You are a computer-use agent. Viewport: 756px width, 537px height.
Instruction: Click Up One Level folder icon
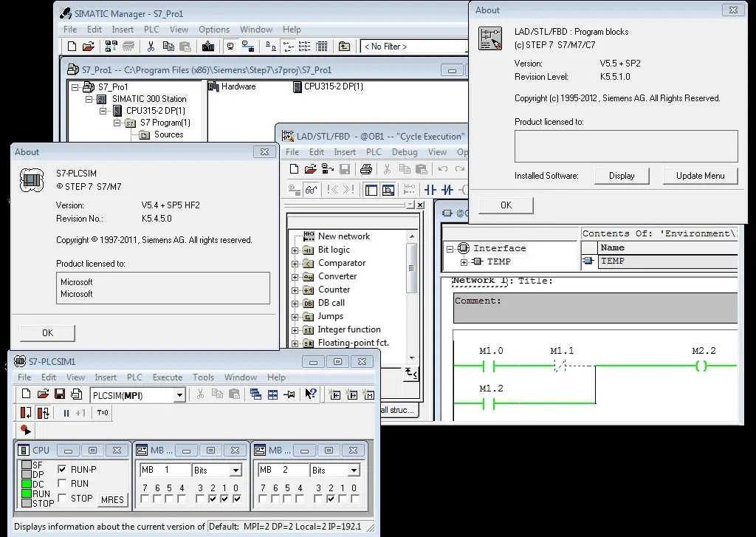tap(344, 47)
